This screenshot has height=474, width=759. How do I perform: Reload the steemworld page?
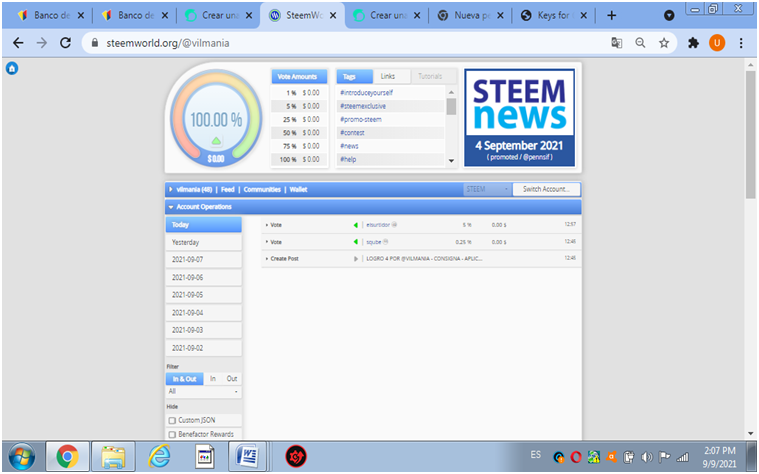65,43
